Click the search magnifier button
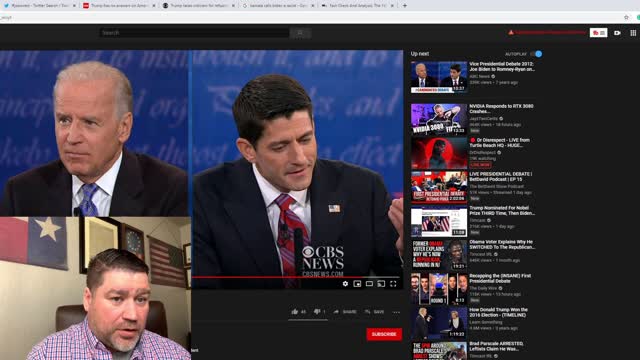640x360 pixels. pyautogui.click(x=300, y=33)
